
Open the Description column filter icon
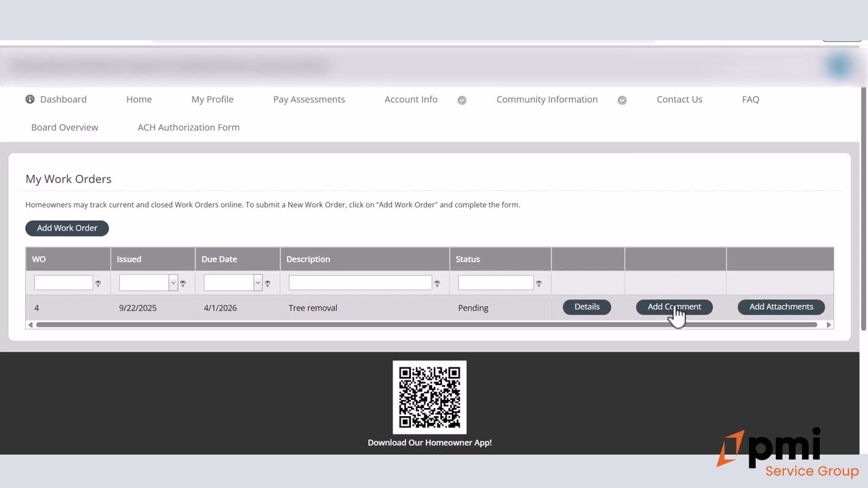[x=437, y=283]
